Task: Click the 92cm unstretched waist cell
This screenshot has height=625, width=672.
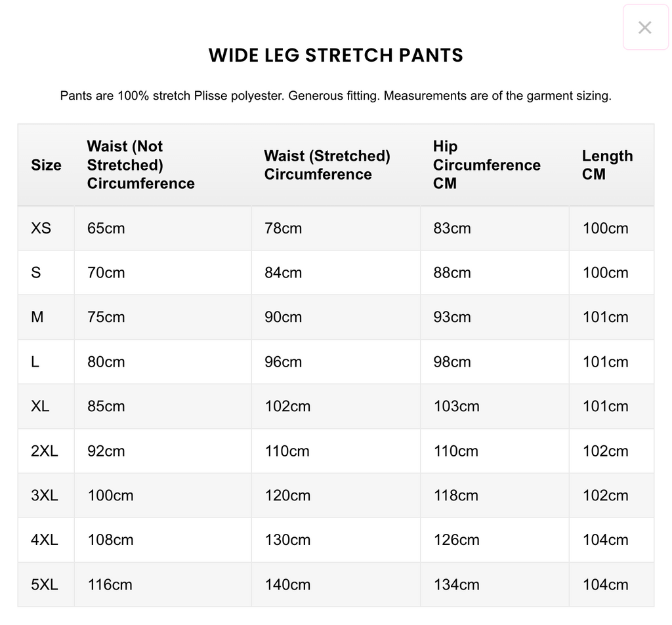Action: point(106,451)
